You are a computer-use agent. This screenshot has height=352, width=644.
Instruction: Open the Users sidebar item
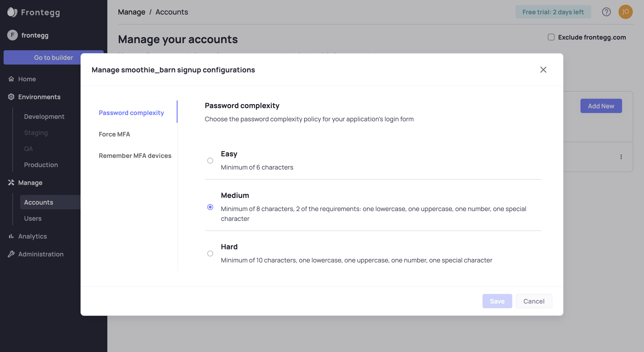pyautogui.click(x=33, y=218)
